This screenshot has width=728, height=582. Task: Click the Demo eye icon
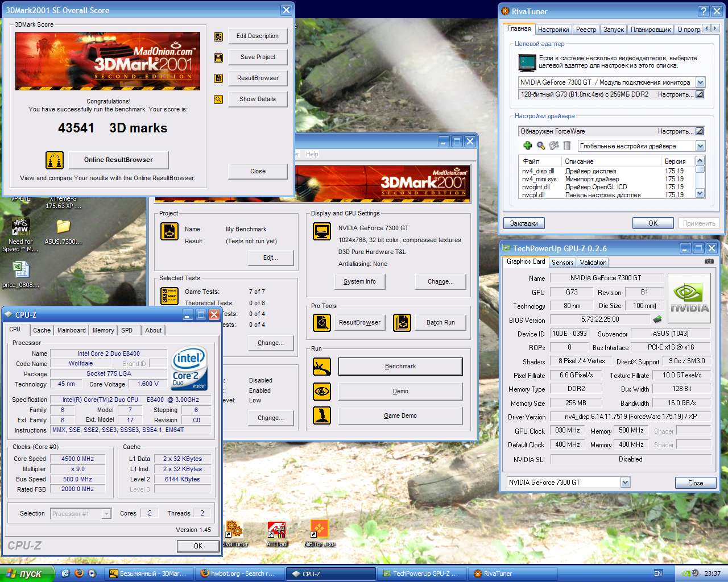pos(322,392)
